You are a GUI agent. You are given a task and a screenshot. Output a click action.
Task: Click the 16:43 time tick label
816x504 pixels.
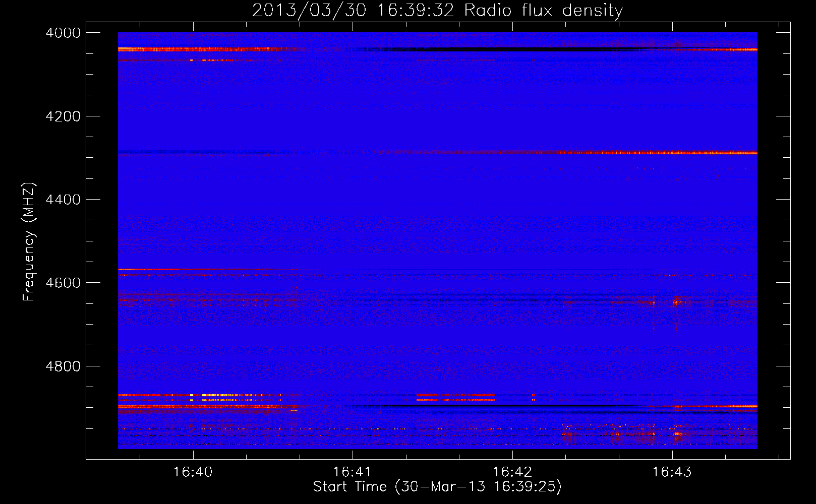[672, 472]
